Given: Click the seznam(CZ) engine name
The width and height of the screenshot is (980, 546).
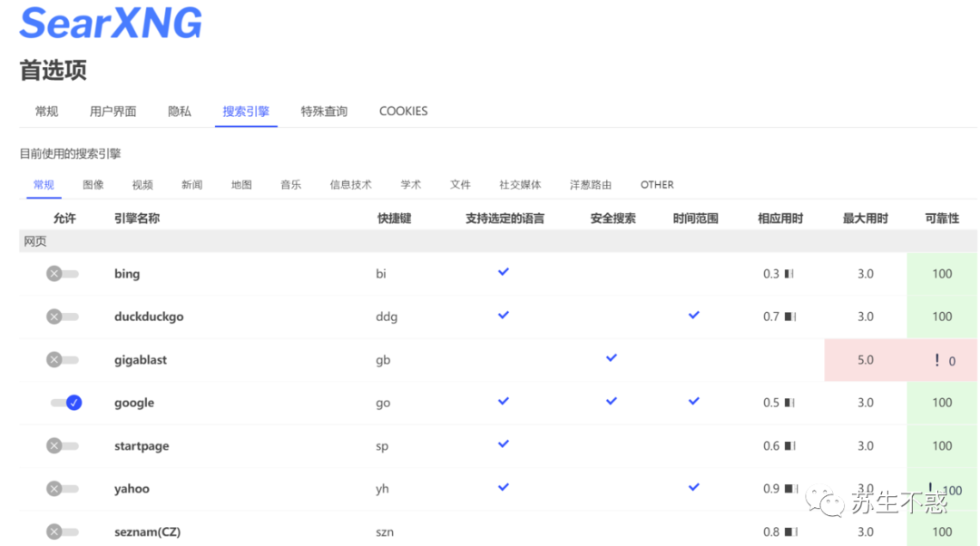Looking at the screenshot, I should (148, 532).
